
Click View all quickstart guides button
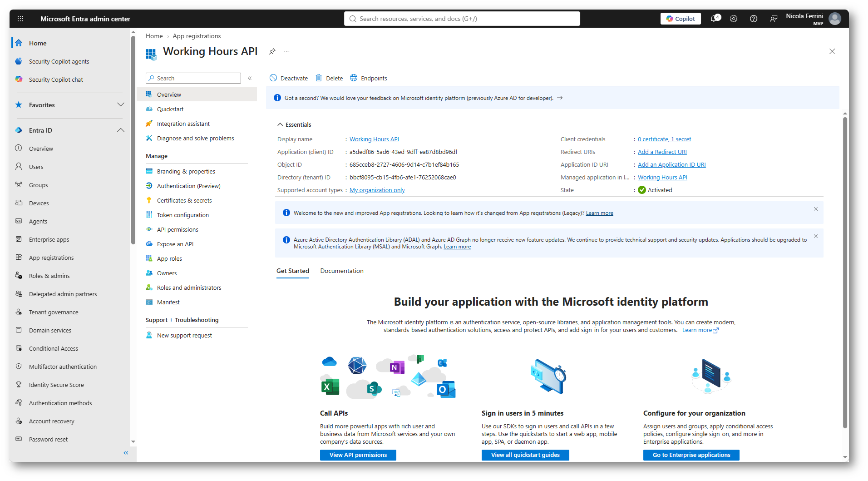click(x=525, y=455)
